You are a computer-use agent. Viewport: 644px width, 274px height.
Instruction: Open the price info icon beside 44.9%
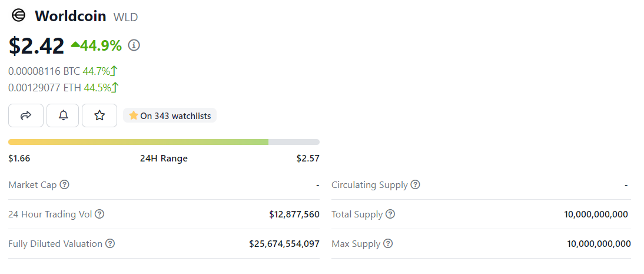[134, 45]
